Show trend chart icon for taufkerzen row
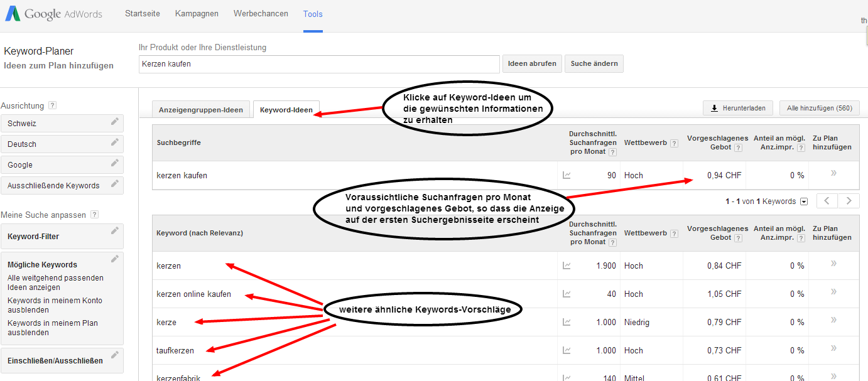This screenshot has height=381, width=868. (x=567, y=350)
